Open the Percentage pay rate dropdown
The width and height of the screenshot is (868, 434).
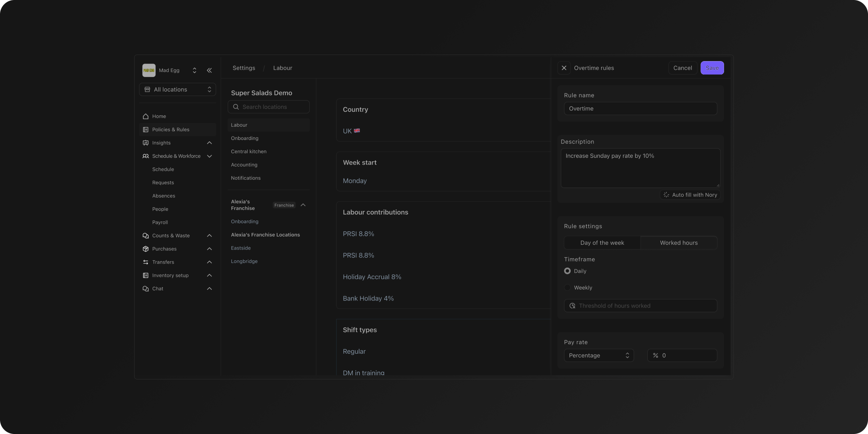(599, 356)
